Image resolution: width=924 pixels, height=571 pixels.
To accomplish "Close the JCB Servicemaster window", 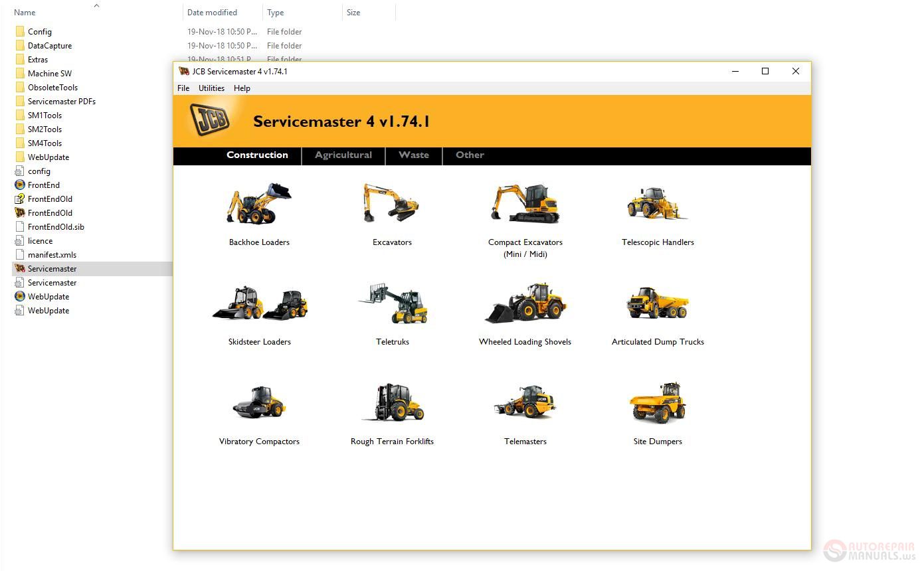I will pyautogui.click(x=795, y=71).
